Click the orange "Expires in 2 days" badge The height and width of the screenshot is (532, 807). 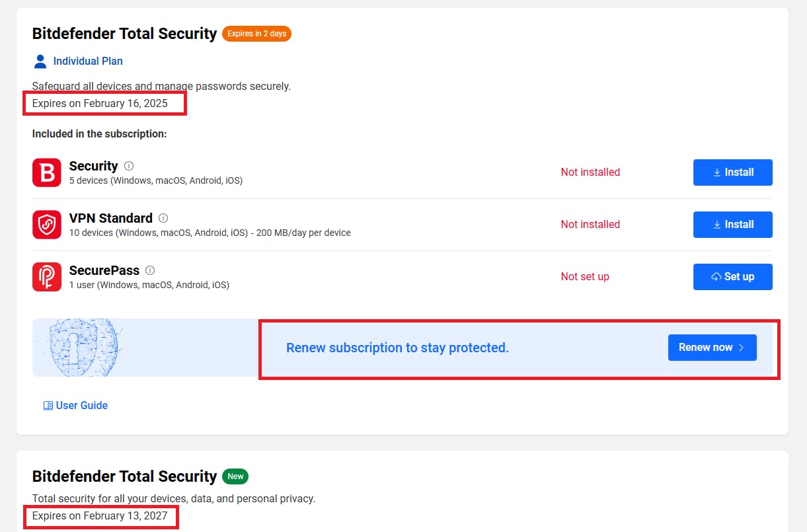(x=256, y=33)
